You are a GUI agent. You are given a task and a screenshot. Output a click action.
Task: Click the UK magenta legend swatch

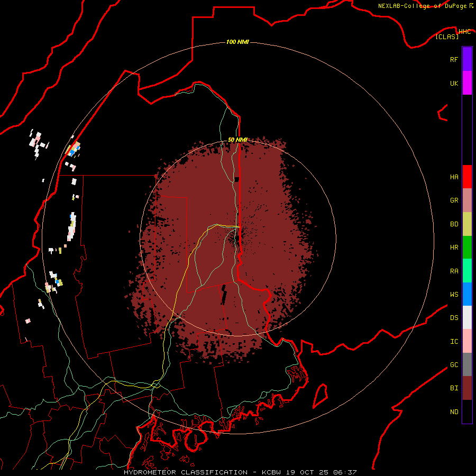467,83
